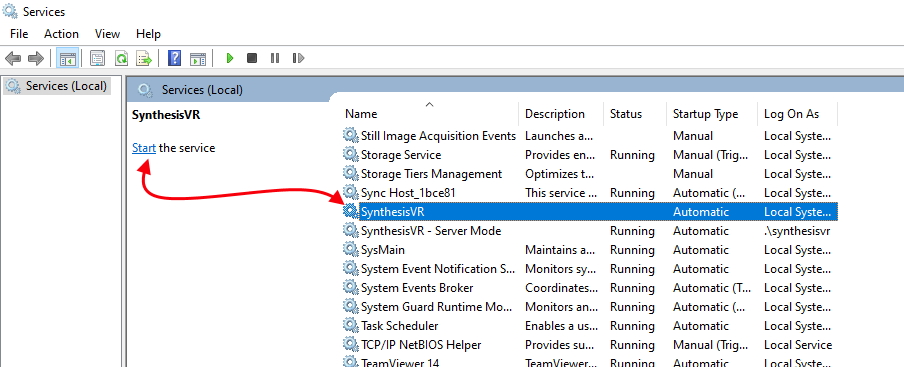
Task: Select the SysMain service name
Action: [383, 249]
